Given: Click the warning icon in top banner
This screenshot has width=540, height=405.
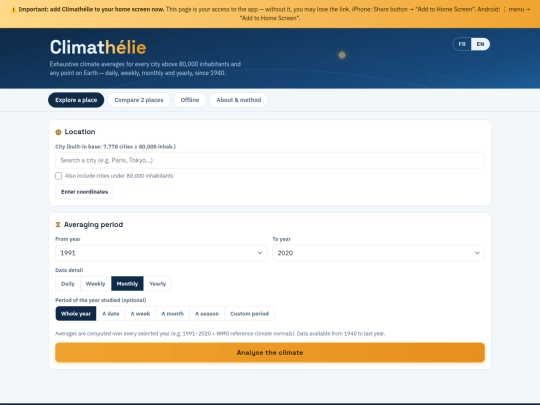Looking at the screenshot, I should pyautogui.click(x=13, y=10).
